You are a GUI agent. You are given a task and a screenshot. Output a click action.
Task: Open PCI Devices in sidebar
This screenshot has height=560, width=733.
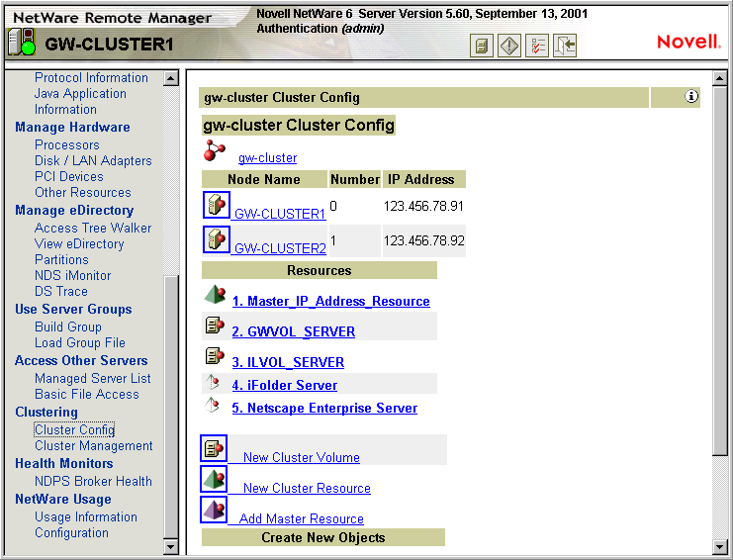point(68,177)
